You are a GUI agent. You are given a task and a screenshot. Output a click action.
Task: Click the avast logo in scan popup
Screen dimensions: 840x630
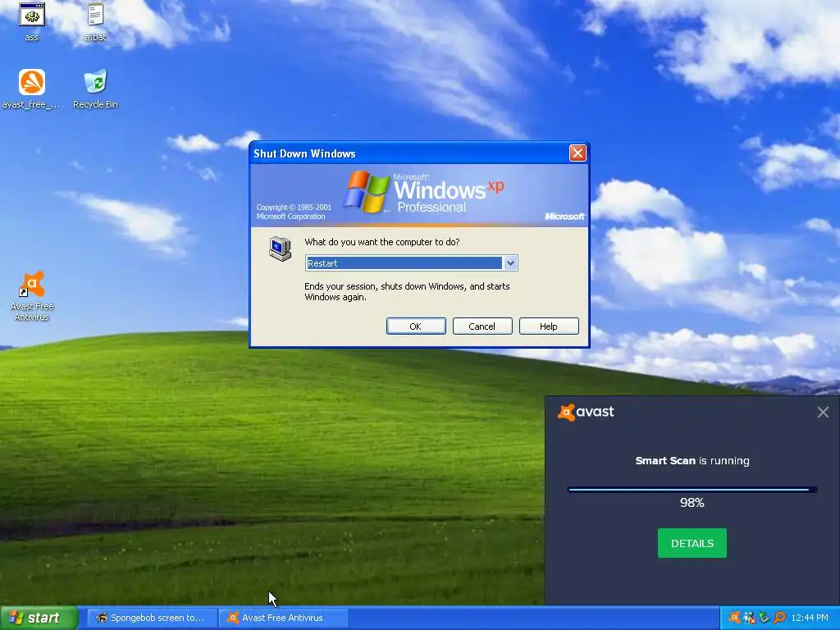(586, 412)
